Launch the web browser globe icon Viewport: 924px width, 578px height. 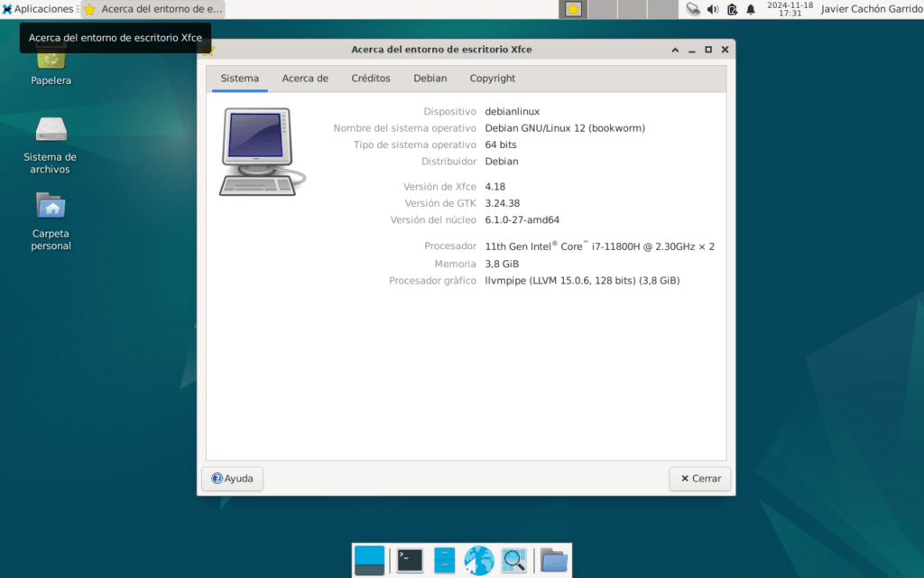(478, 560)
